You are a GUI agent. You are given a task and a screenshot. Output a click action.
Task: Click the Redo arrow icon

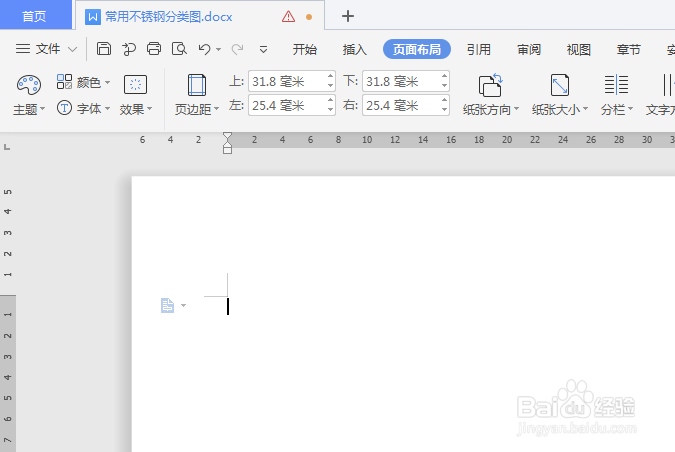pos(237,49)
